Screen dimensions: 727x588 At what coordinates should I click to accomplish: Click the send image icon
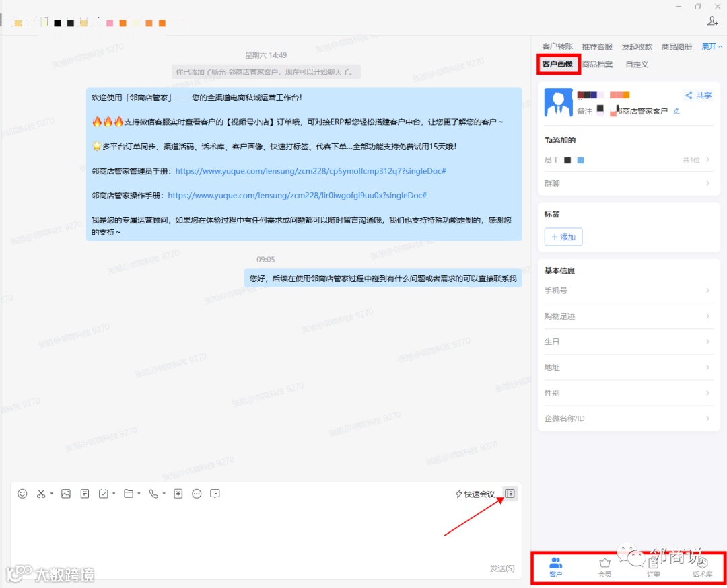pyautogui.click(x=66, y=494)
